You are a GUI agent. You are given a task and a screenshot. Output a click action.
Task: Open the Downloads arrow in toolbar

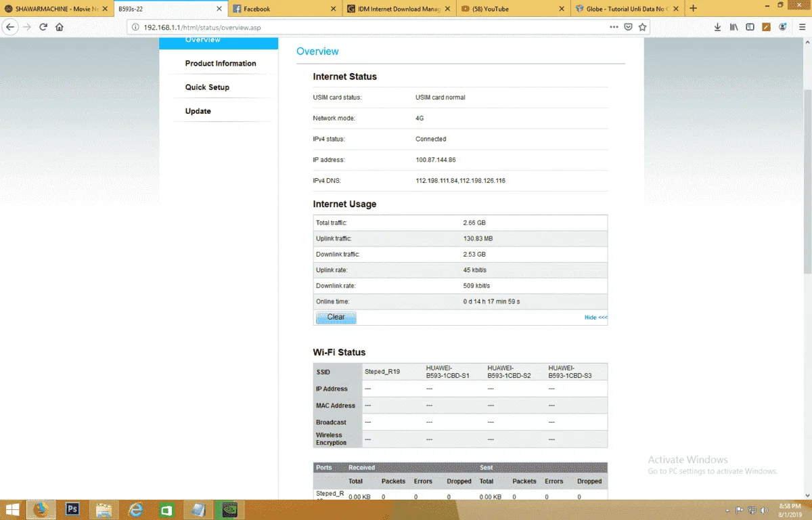[717, 27]
